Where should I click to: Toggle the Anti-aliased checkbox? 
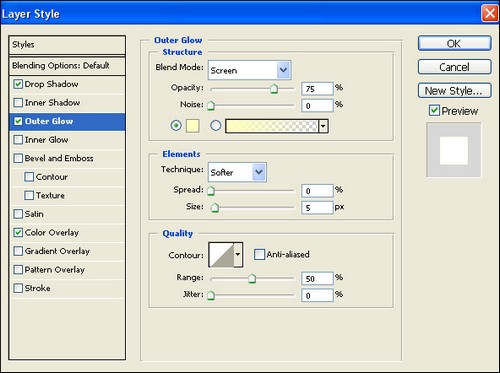pos(259,254)
